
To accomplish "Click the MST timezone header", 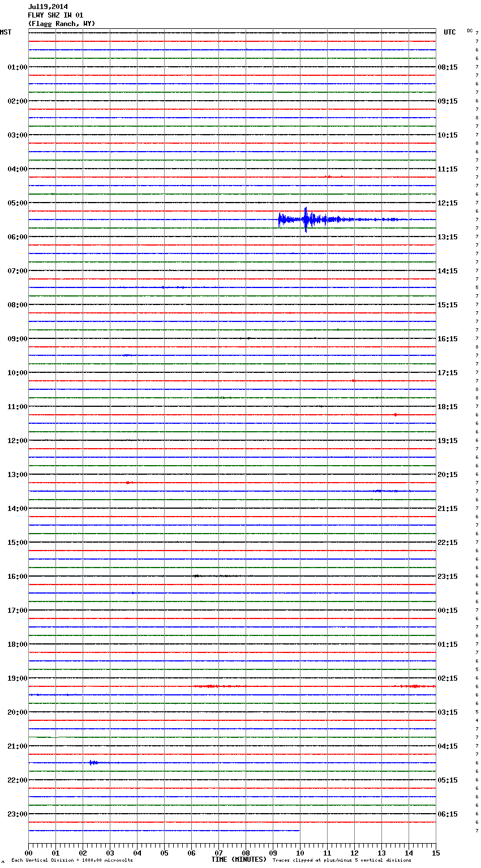I will coord(6,32).
